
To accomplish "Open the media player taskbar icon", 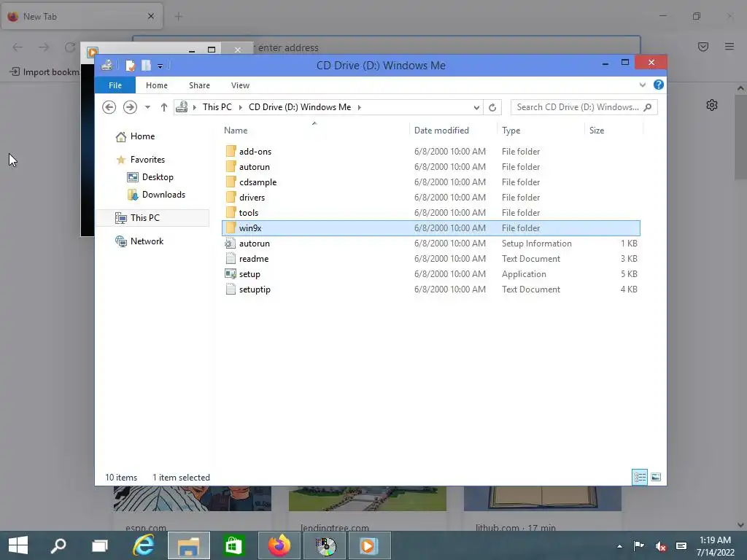I will [369, 545].
